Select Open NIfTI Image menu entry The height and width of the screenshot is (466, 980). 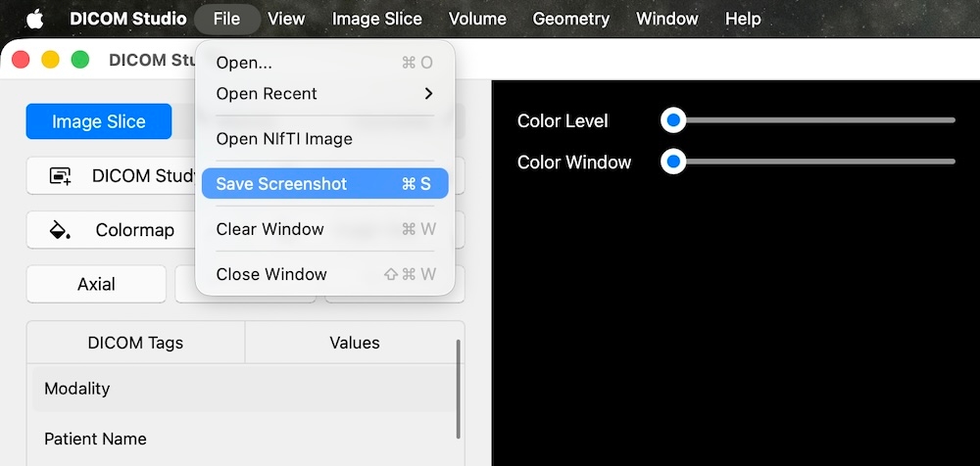click(325, 139)
